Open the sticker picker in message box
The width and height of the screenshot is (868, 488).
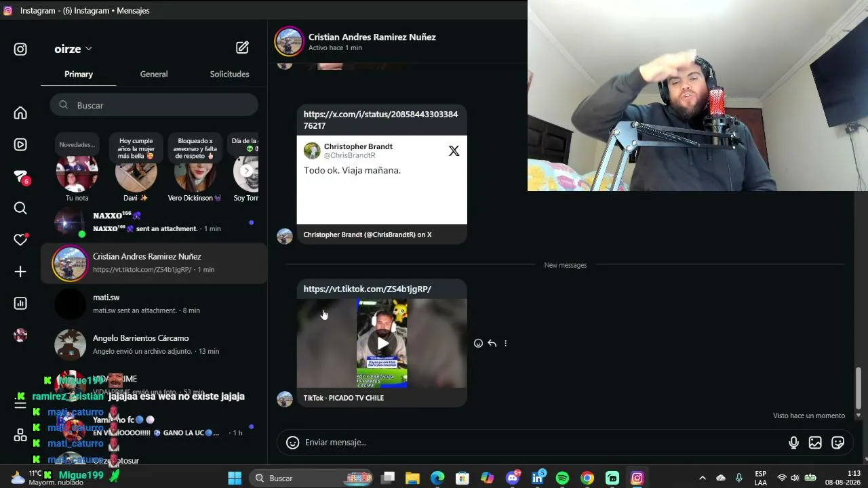point(837,443)
